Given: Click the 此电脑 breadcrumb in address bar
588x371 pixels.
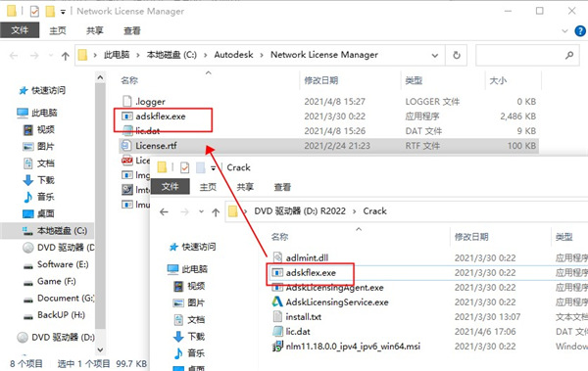Looking at the screenshot, I should point(117,55).
